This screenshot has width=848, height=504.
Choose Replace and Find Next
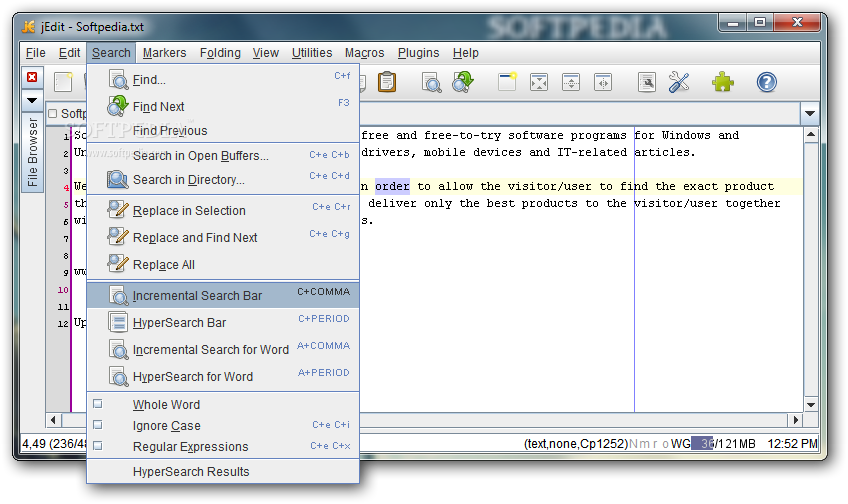click(x=223, y=237)
